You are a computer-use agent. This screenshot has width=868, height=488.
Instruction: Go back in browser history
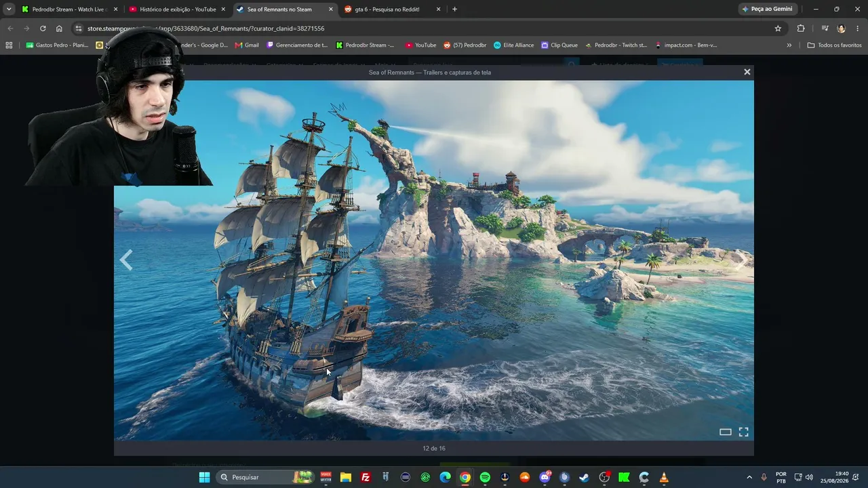point(10,28)
